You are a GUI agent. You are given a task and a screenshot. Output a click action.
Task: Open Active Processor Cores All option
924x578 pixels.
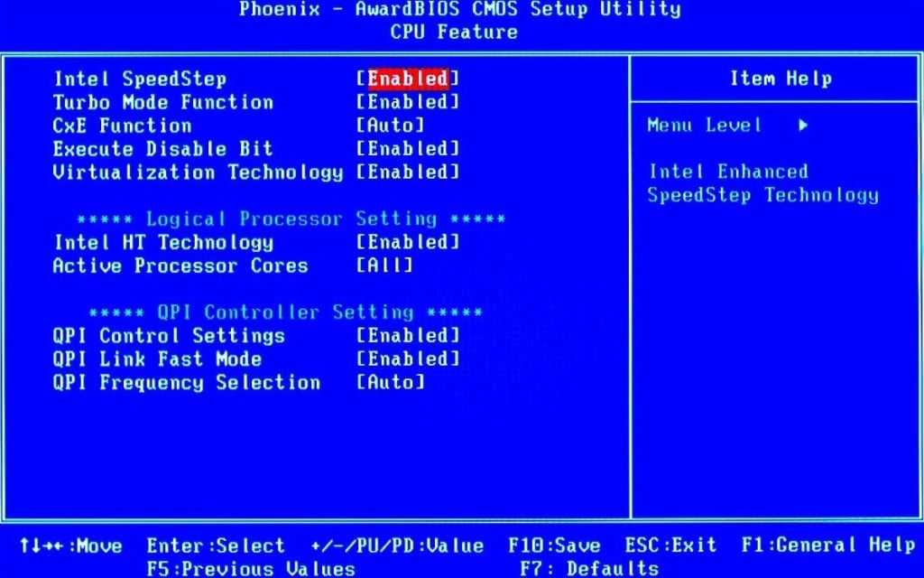tap(384, 266)
